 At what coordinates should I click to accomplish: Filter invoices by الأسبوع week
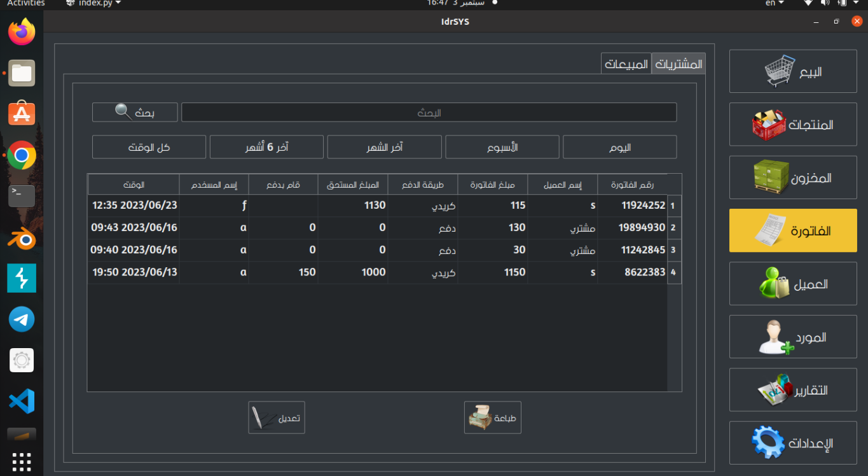502,147
